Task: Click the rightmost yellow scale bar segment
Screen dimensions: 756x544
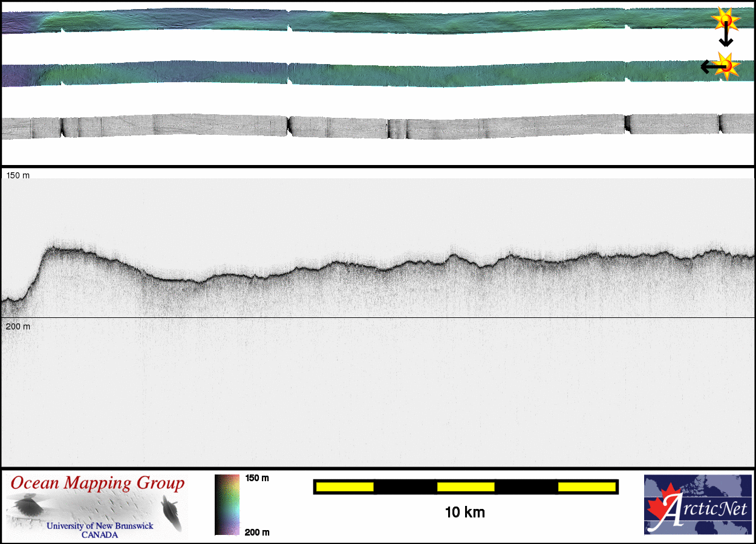Action: tap(586, 487)
